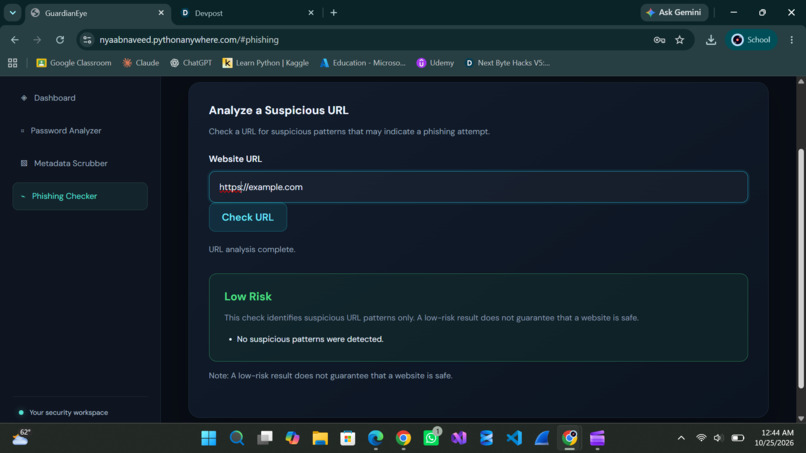
Task: Close the Devpost tab
Action: coord(310,13)
